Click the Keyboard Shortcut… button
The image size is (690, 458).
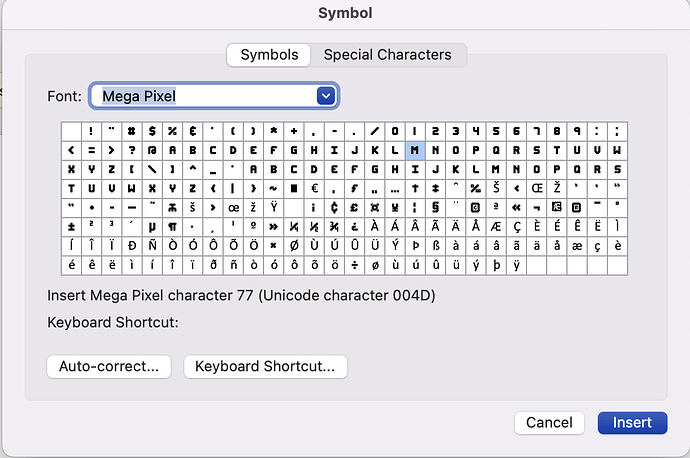(265, 366)
